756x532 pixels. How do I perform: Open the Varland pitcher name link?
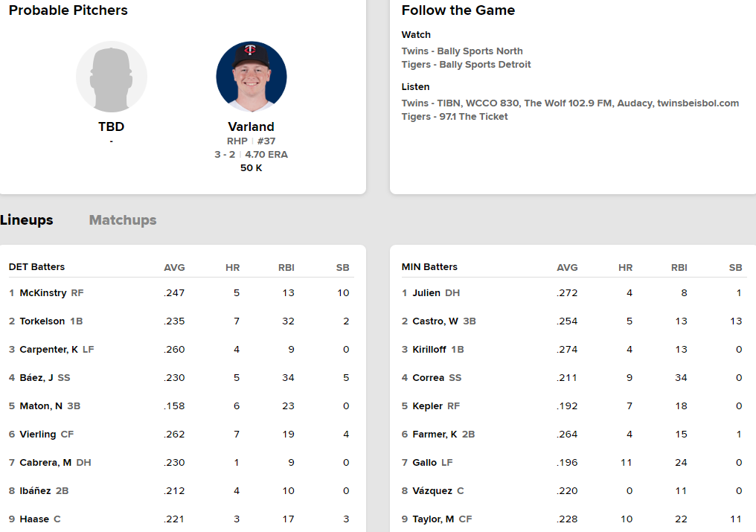coord(252,126)
